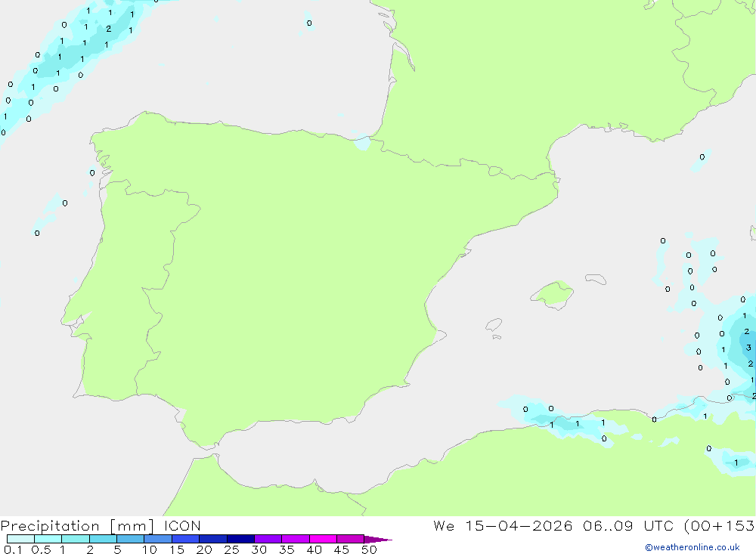Click the 45–50 mm legend color swatch
This screenshot has height=554, width=756.
point(351,539)
